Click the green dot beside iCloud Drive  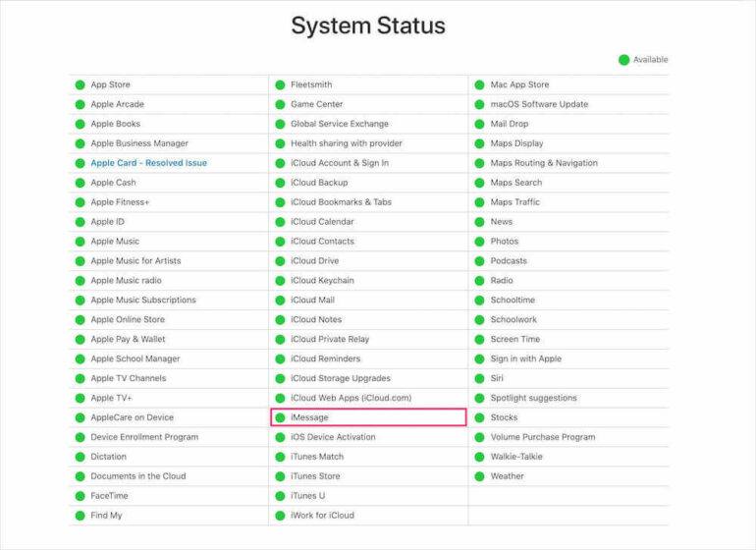(280, 260)
